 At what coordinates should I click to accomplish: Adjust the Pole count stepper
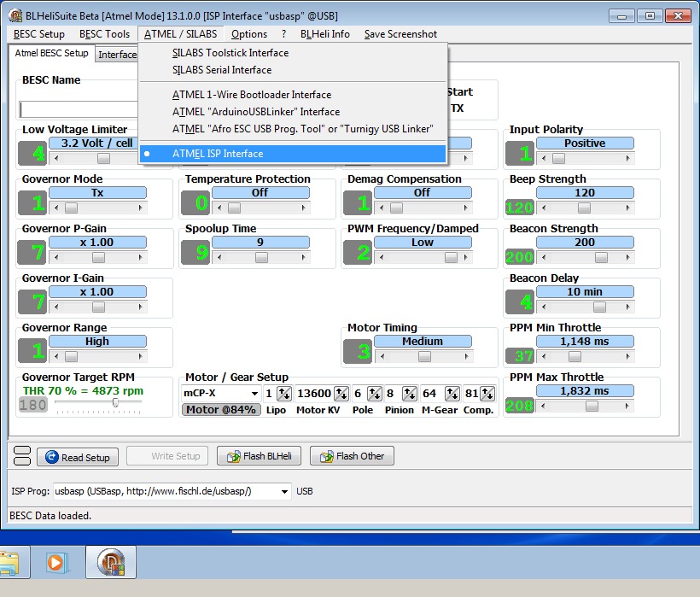374,394
